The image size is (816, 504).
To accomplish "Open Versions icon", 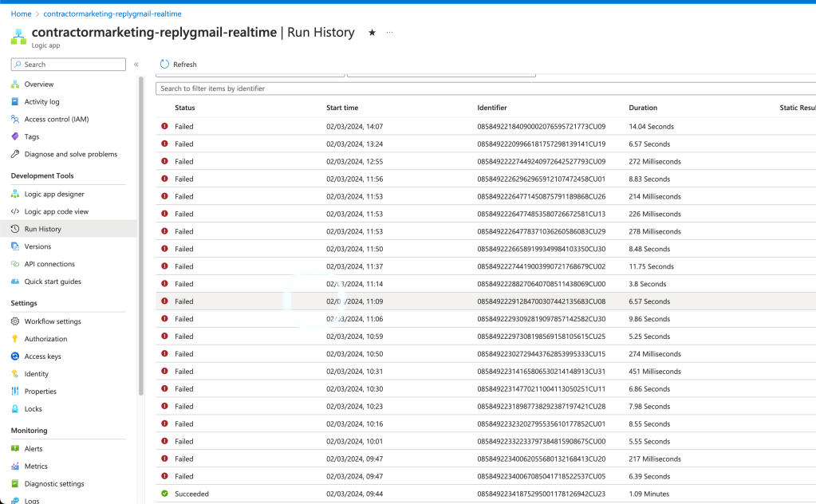I will pyautogui.click(x=15, y=246).
